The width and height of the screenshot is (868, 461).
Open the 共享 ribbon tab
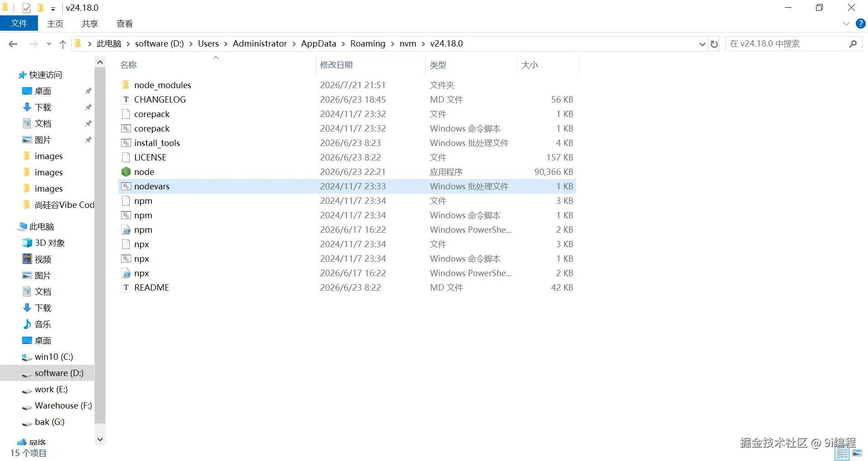(x=90, y=24)
